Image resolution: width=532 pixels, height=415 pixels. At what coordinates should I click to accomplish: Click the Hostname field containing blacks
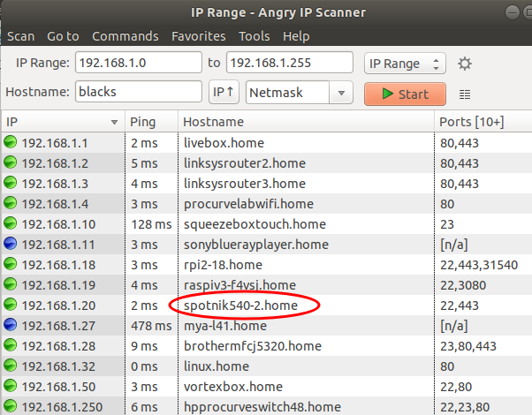(139, 92)
